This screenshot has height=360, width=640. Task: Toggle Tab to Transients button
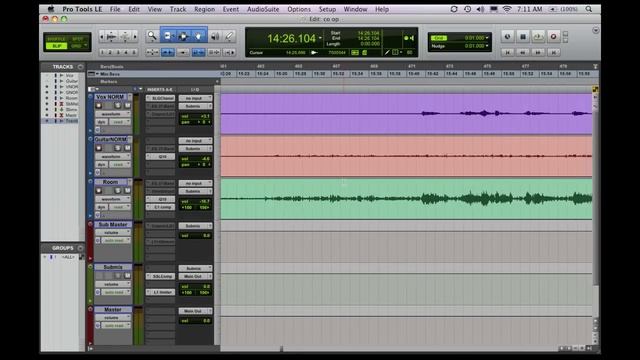168,52
